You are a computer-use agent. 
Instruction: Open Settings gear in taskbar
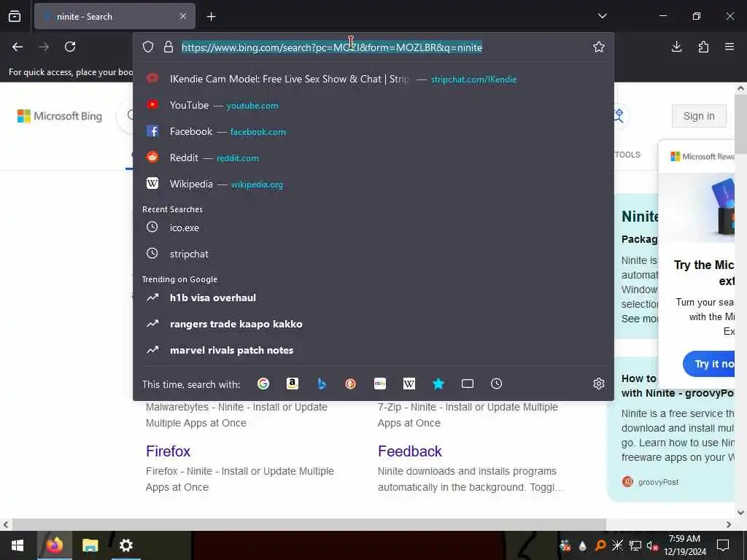tap(125, 545)
